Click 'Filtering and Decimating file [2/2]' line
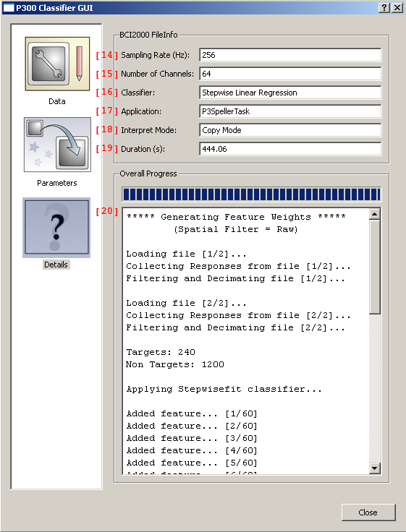This screenshot has height=532, width=406. (235, 327)
